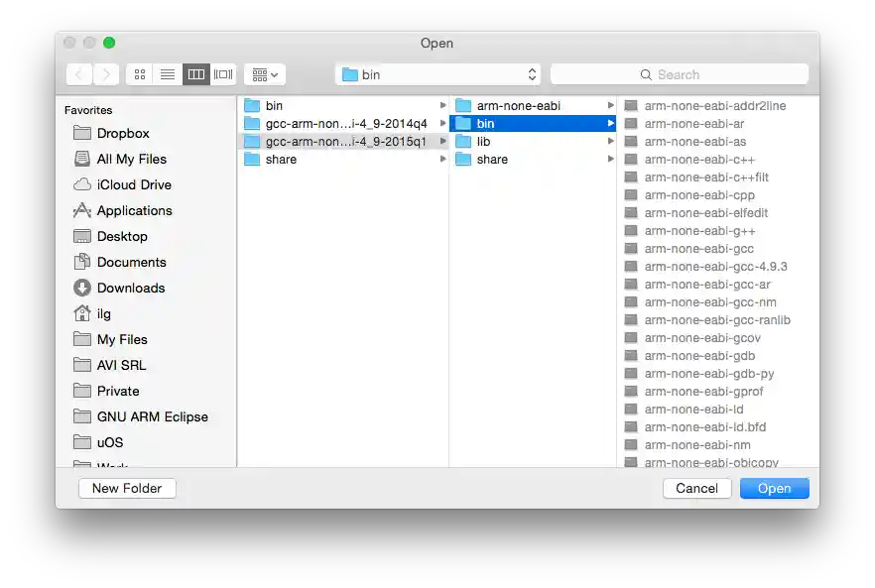Switch to column view
This screenshot has height=588, width=875.
click(195, 73)
